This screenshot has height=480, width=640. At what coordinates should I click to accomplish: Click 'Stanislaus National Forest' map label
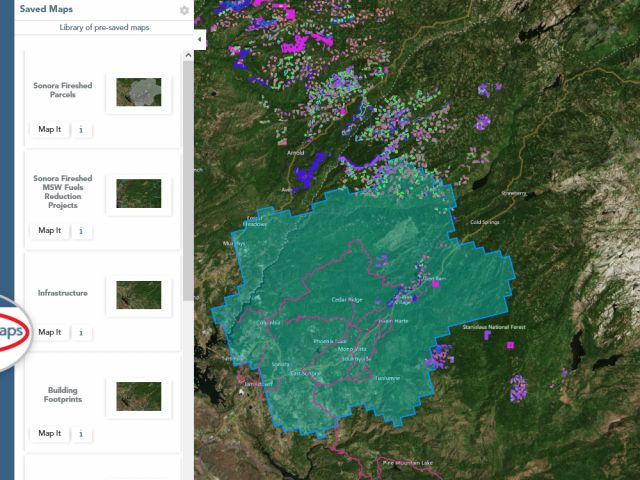tap(494, 327)
